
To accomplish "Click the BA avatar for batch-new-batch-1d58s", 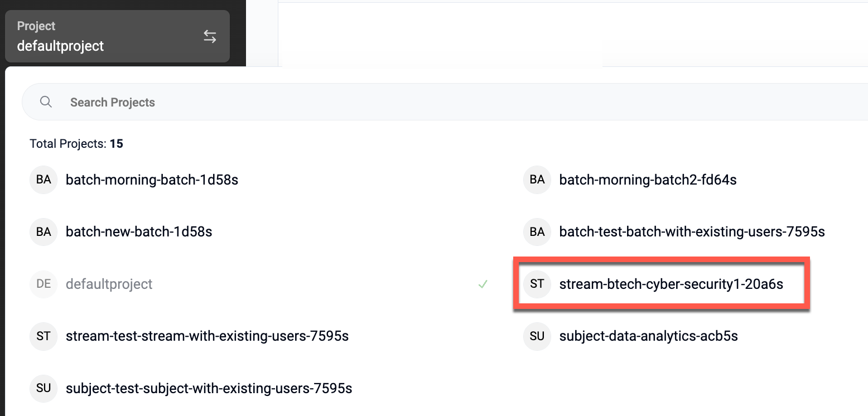I will (x=44, y=231).
